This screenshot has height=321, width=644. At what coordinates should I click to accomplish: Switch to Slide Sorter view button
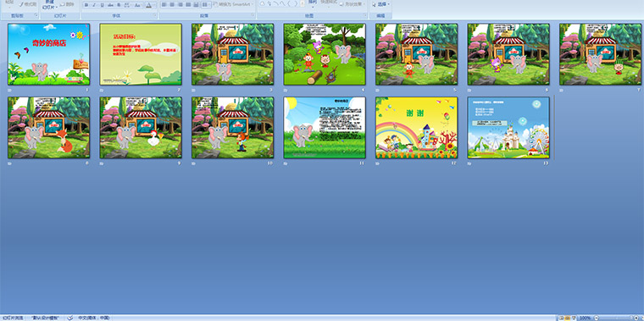click(568, 318)
